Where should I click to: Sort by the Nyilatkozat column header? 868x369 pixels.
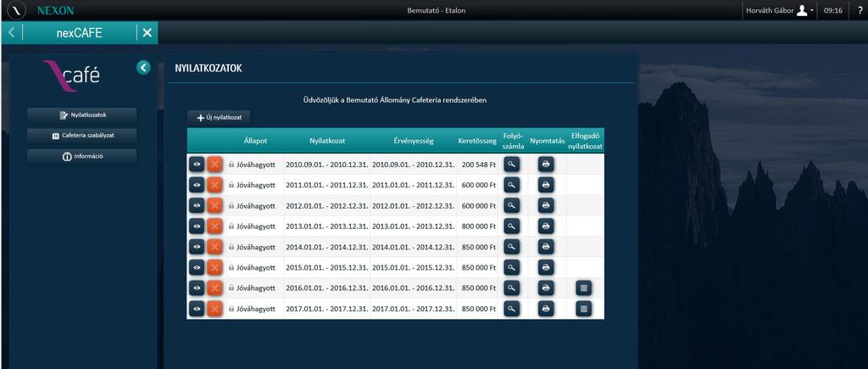point(327,141)
